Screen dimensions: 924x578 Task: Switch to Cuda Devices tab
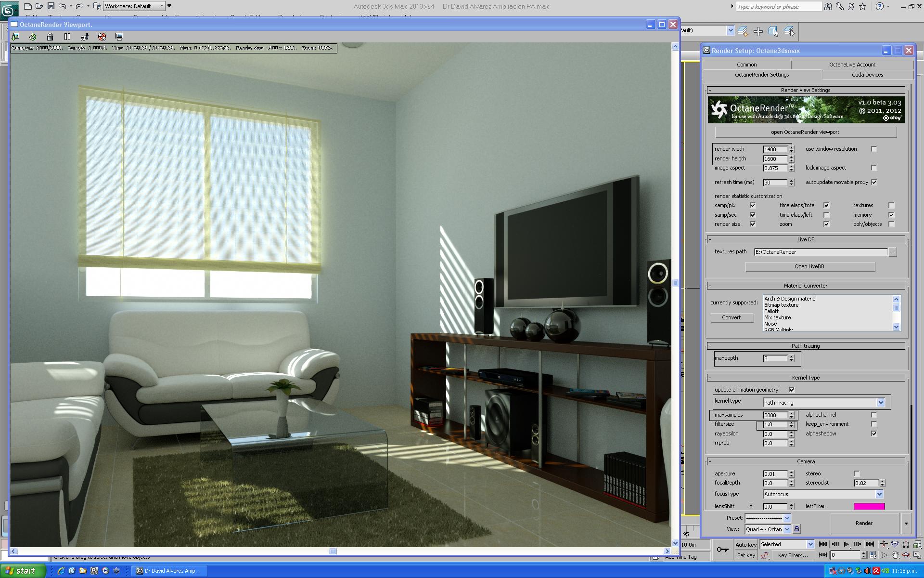point(867,75)
